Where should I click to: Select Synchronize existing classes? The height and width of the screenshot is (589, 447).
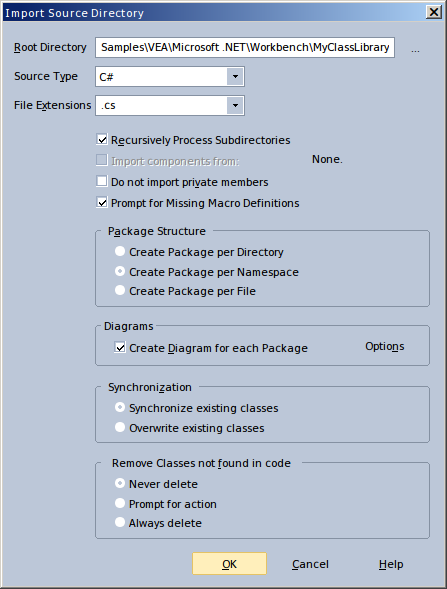[120, 407]
